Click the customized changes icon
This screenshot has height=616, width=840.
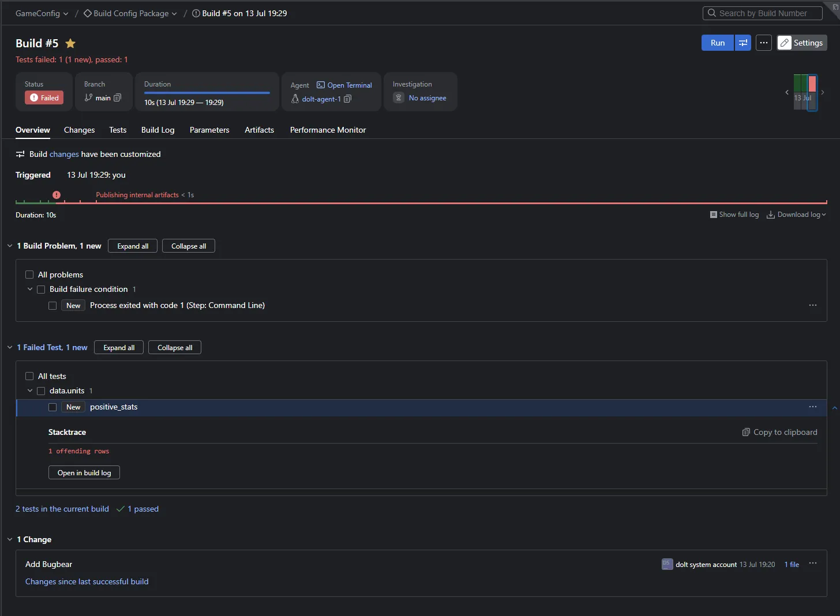click(x=20, y=154)
